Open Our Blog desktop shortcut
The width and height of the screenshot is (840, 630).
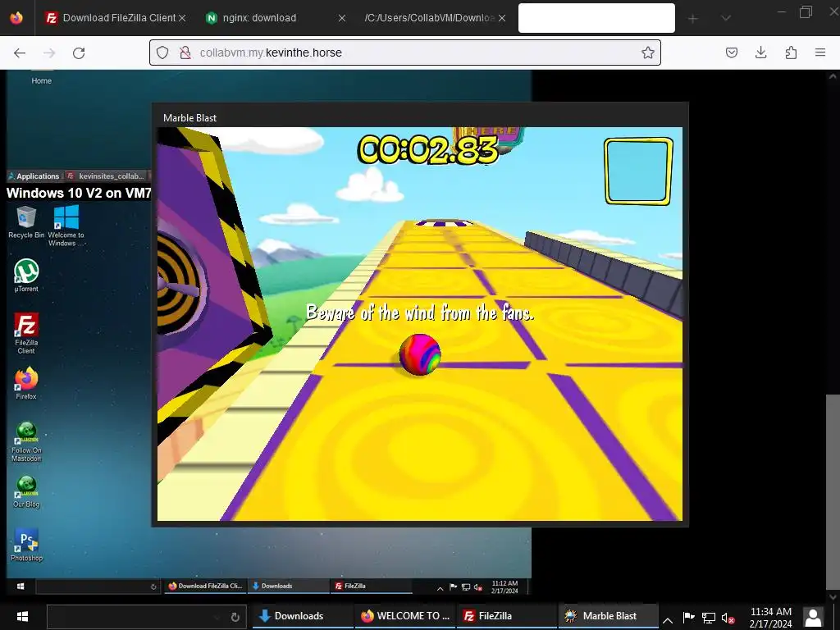[x=26, y=492]
